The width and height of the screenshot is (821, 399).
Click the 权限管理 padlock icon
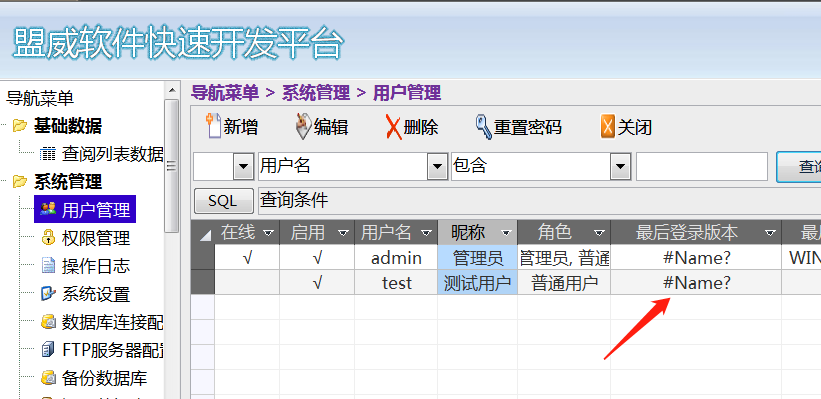[x=48, y=238]
